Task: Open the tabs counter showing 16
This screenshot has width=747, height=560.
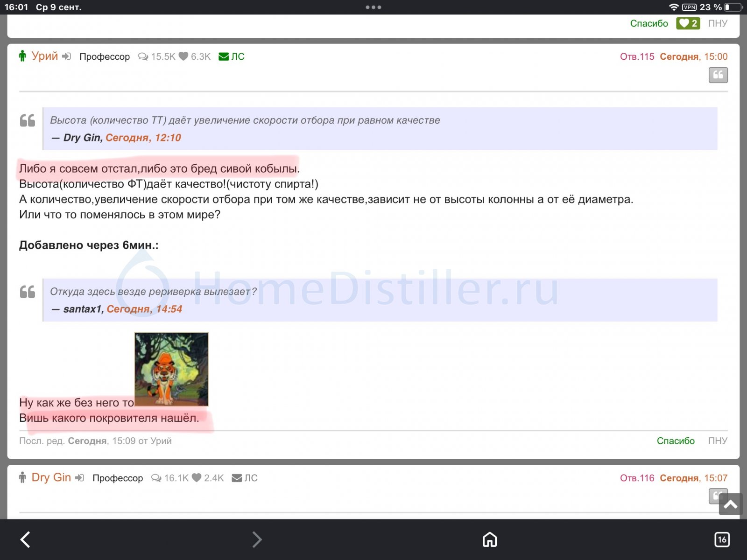Action: (722, 539)
